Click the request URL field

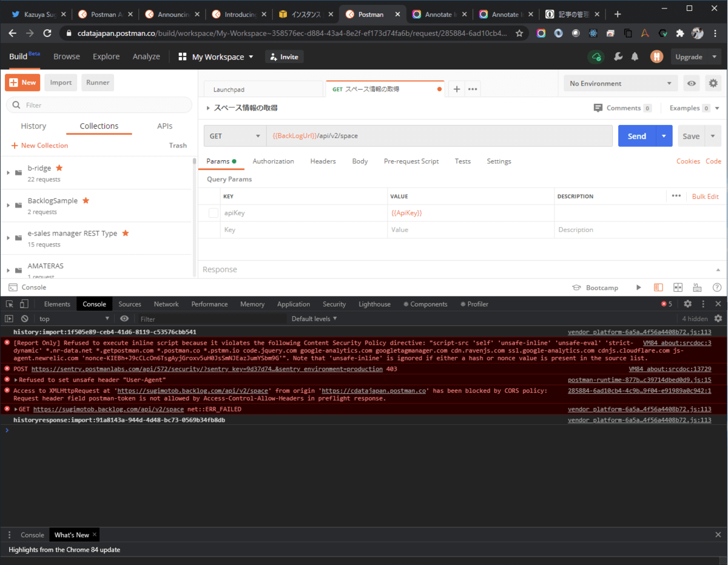pyautogui.click(x=439, y=136)
